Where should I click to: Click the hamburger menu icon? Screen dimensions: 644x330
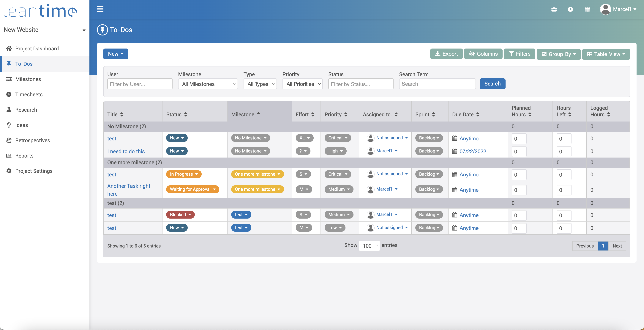100,9
